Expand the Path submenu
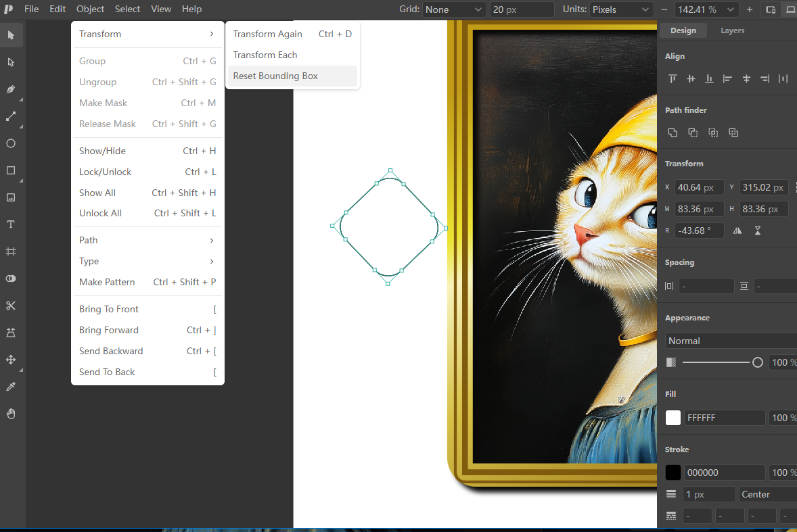 click(x=147, y=240)
